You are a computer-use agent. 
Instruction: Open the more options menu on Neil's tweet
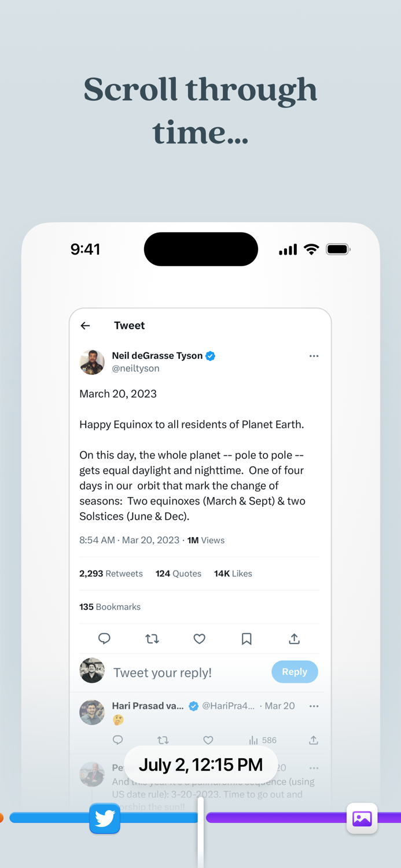(314, 356)
